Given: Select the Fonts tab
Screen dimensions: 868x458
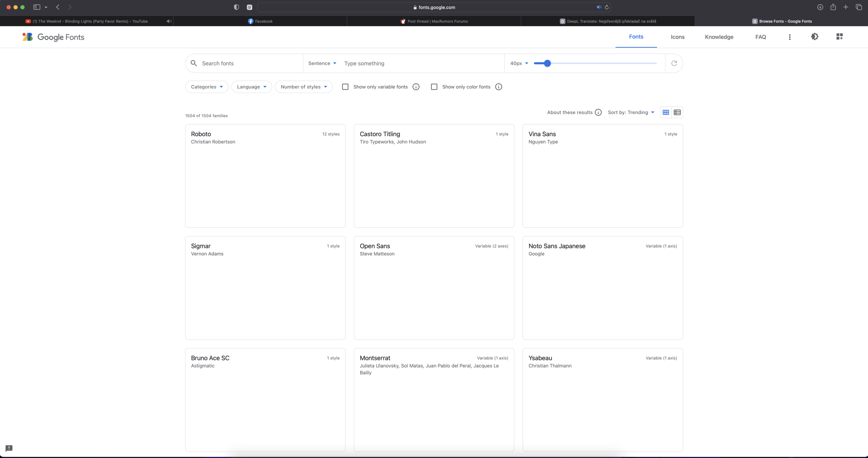Looking at the screenshot, I should pos(636,37).
